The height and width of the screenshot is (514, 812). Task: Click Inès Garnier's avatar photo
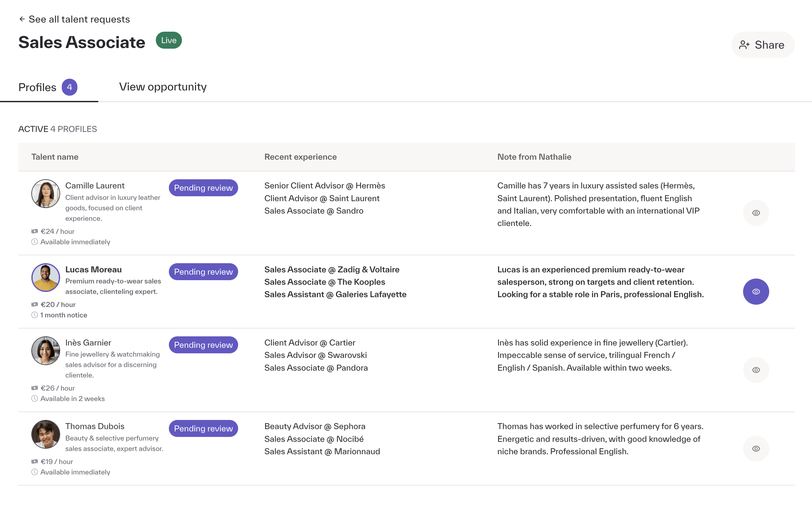tap(45, 350)
